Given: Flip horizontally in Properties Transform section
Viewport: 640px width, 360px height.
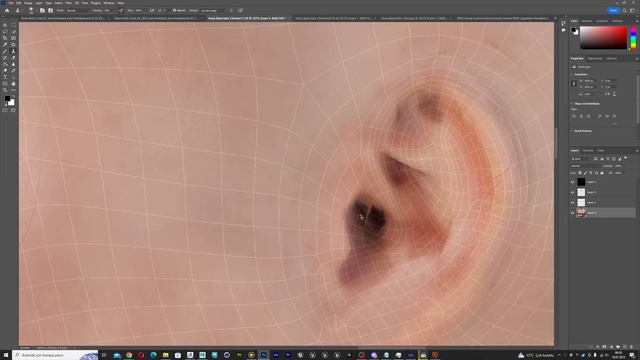Looking at the screenshot, I should click(x=608, y=94).
